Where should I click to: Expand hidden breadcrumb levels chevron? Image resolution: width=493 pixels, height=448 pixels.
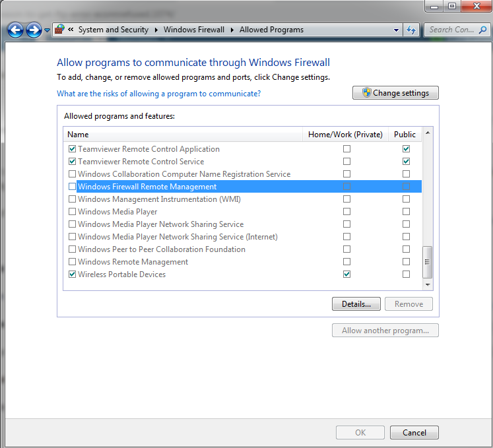pos(71,30)
